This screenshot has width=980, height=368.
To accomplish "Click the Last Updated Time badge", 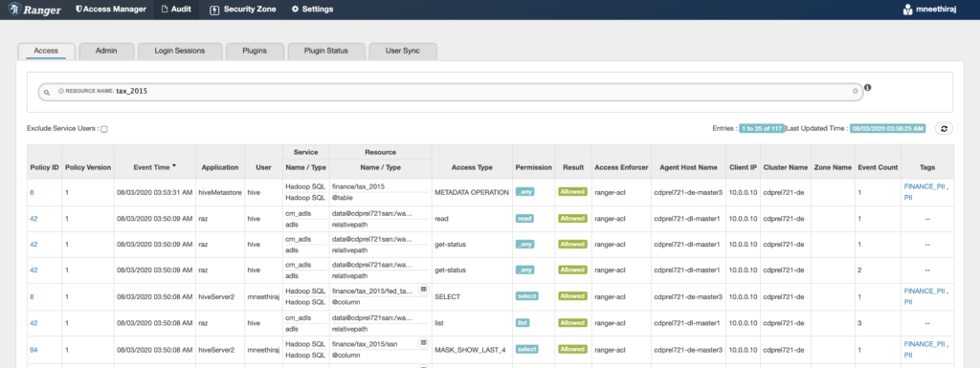I will pos(887,128).
